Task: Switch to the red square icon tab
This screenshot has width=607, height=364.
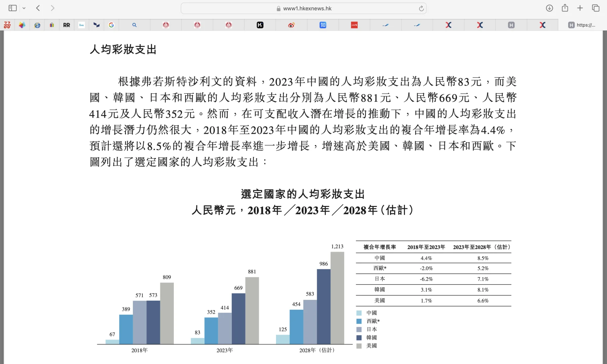Action: tap(354, 25)
